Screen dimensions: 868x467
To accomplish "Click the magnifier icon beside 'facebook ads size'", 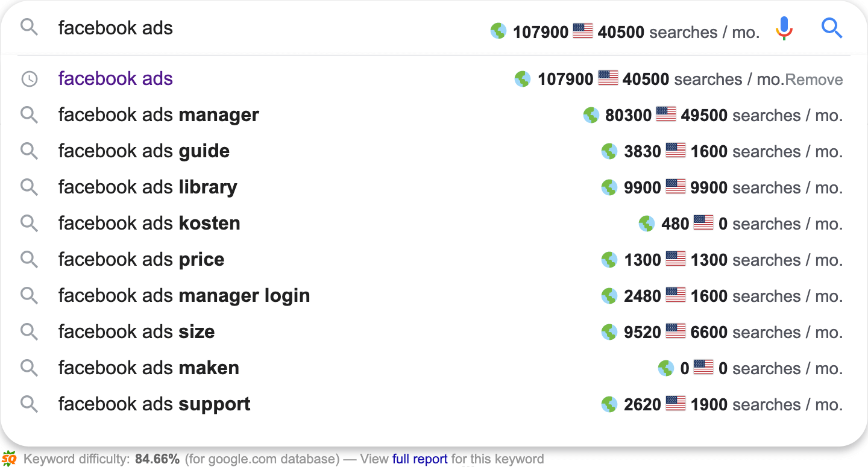I will 29,331.
